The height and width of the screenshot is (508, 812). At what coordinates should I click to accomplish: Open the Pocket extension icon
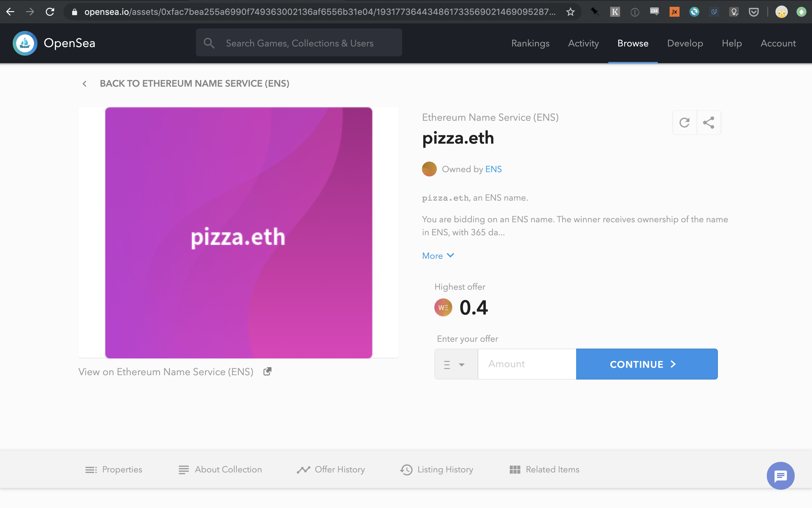753,12
